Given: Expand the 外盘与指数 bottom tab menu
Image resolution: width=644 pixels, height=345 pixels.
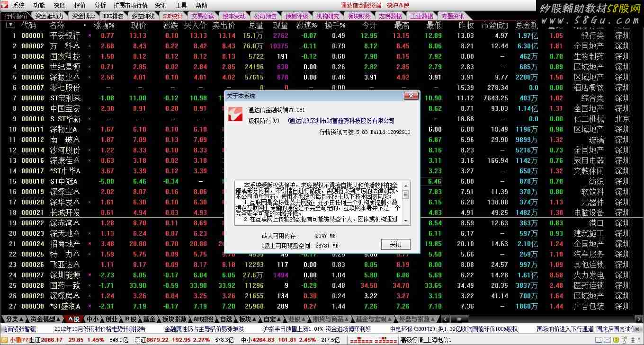Looking at the screenshot, I should tap(417, 319).
